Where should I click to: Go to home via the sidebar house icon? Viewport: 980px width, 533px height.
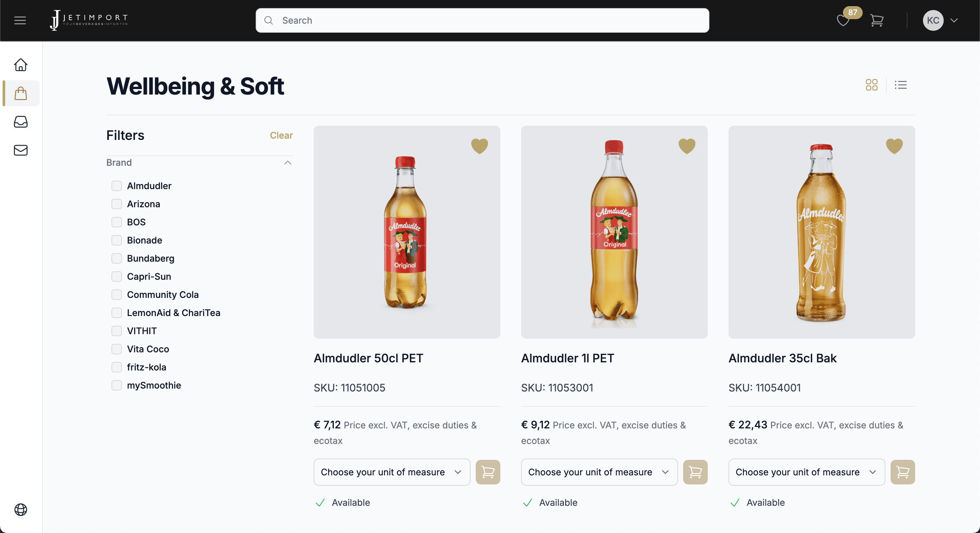(20, 65)
